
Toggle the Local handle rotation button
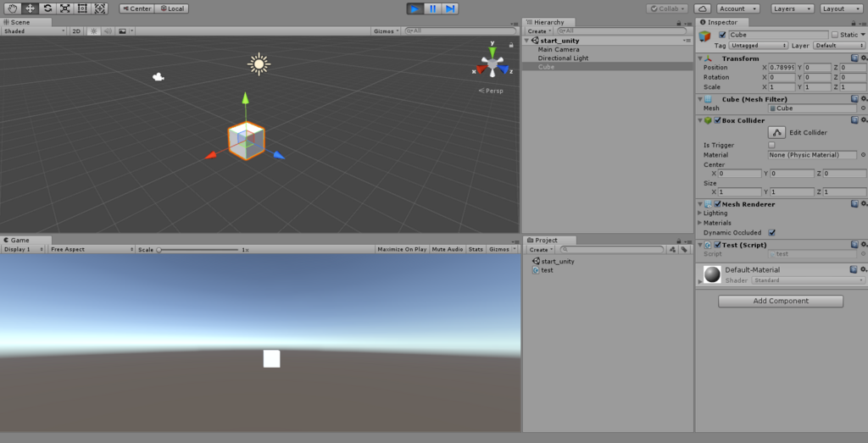[171, 8]
